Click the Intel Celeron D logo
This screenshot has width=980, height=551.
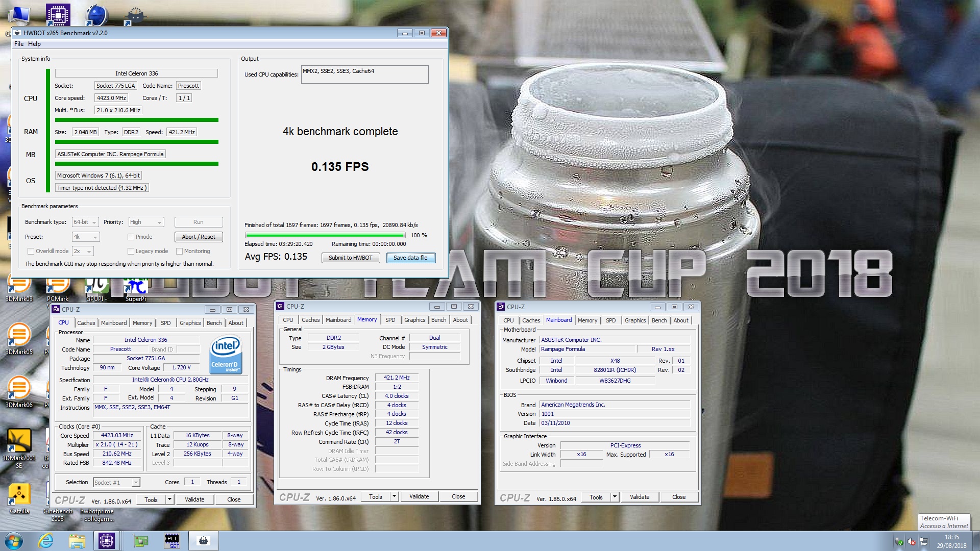click(226, 355)
